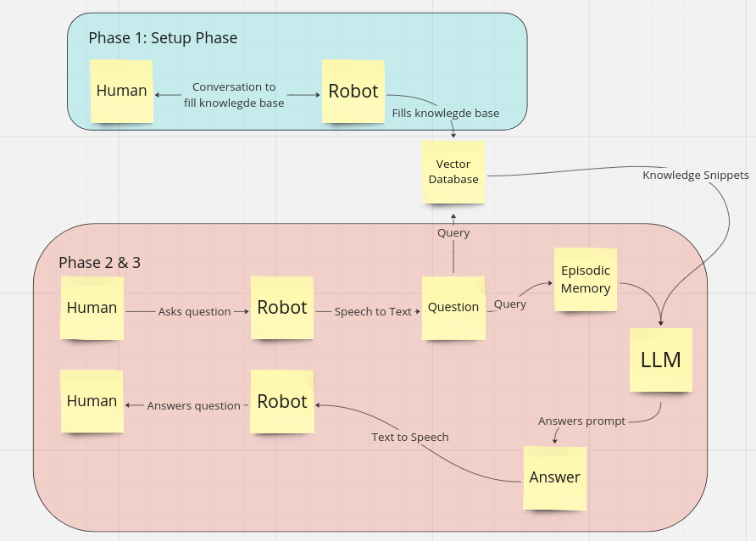Viewport: 756px width, 541px height.
Task: Select the Episodic Memory sticky note
Action: click(585, 281)
